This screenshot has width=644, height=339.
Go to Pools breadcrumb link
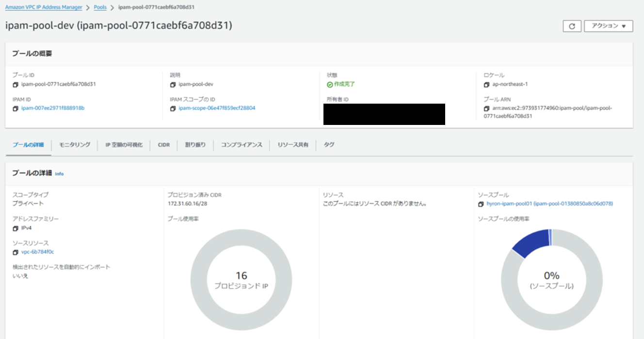pos(100,8)
